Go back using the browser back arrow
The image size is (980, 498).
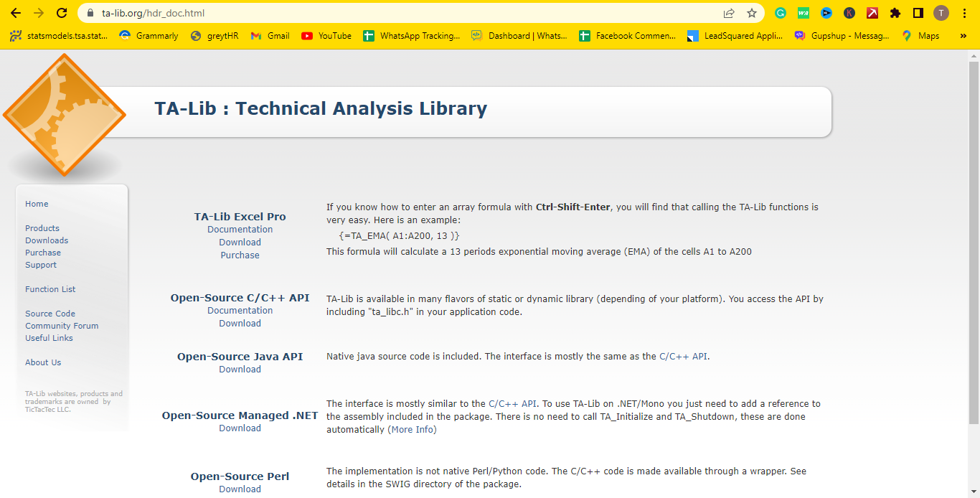pyautogui.click(x=16, y=13)
